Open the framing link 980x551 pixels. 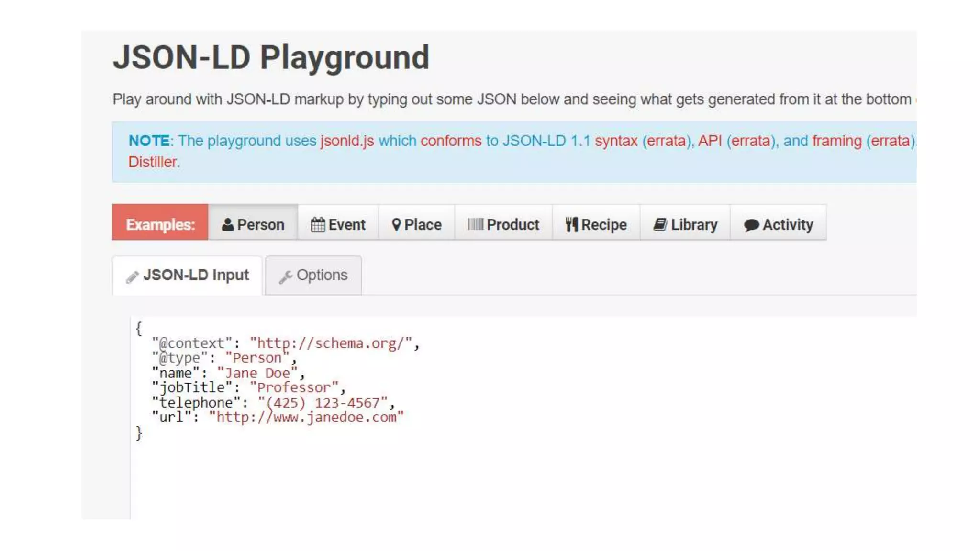[836, 141]
